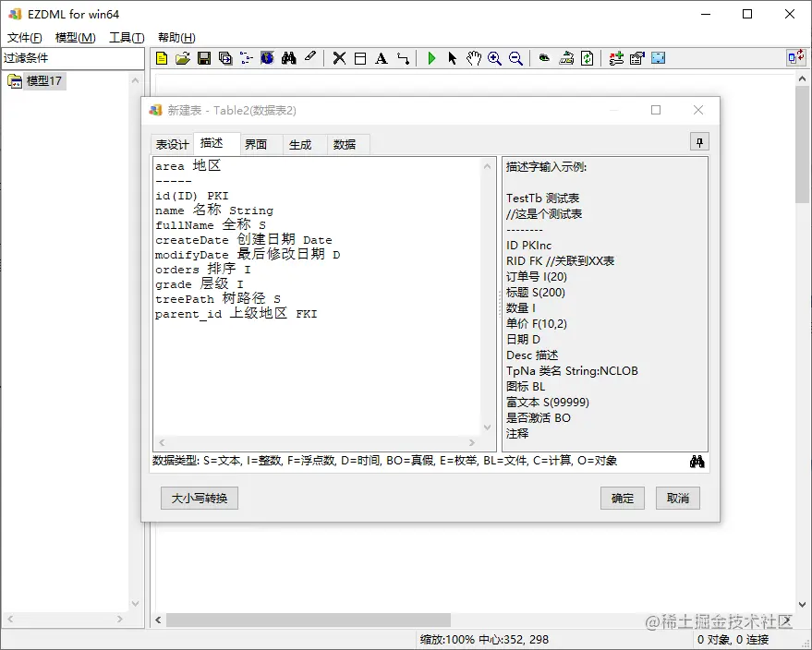The image size is (812, 650).
Task: Maximize the 新建表 dialog window
Action: [x=656, y=110]
